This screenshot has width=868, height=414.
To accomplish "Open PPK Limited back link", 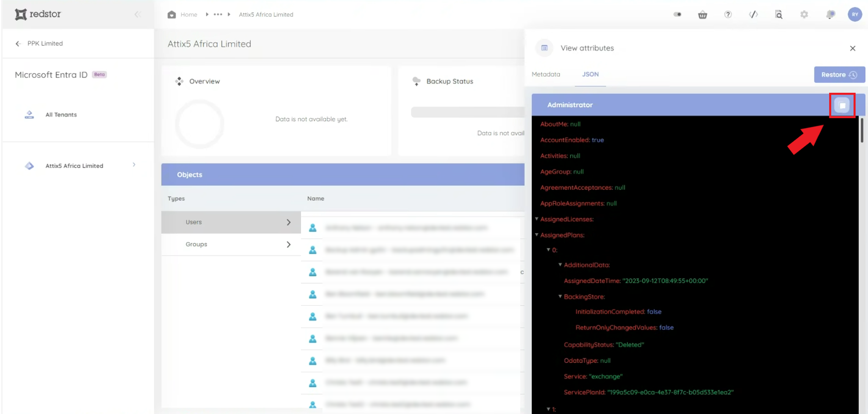I will pos(45,43).
